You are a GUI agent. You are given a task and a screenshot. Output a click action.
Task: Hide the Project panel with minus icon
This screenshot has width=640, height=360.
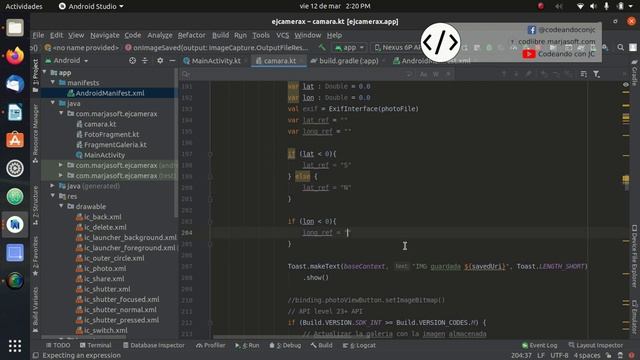coord(172,60)
